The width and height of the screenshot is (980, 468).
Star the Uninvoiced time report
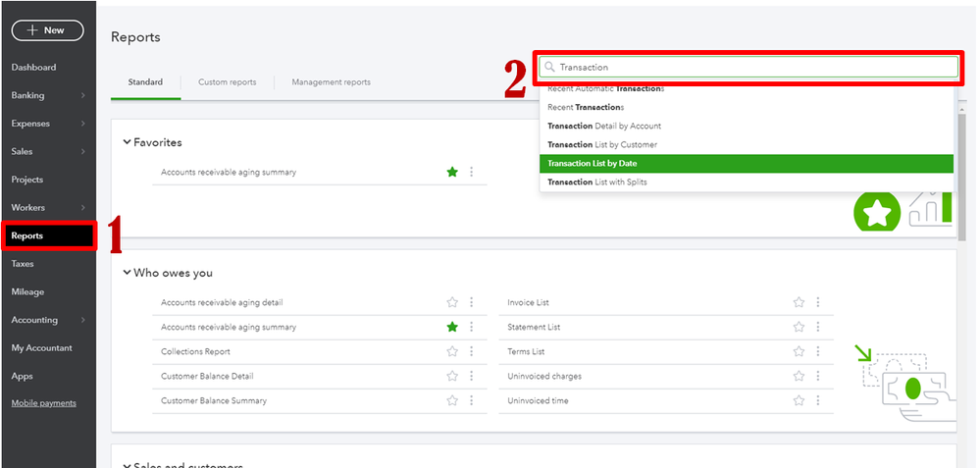tap(799, 400)
